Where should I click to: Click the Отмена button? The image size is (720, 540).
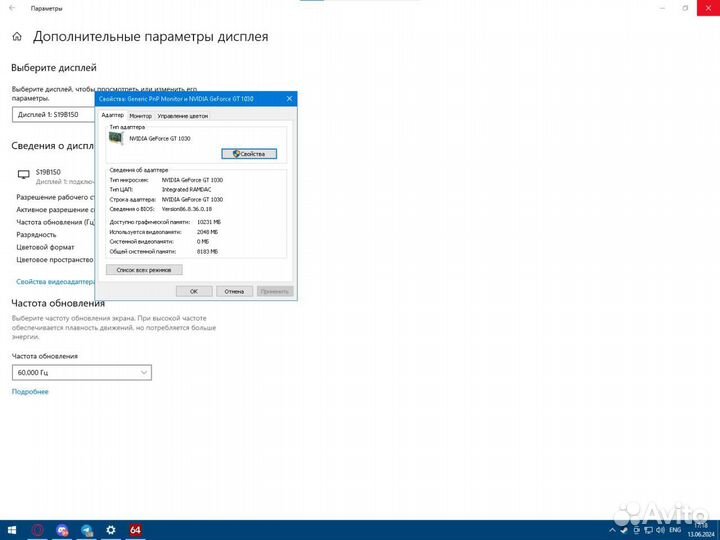pos(234,291)
